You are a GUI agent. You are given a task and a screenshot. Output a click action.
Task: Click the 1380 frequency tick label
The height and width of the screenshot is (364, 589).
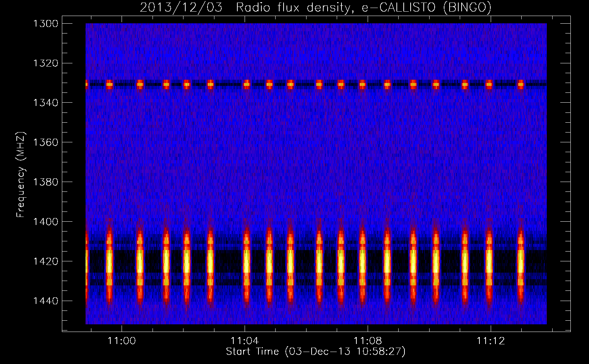coord(46,182)
